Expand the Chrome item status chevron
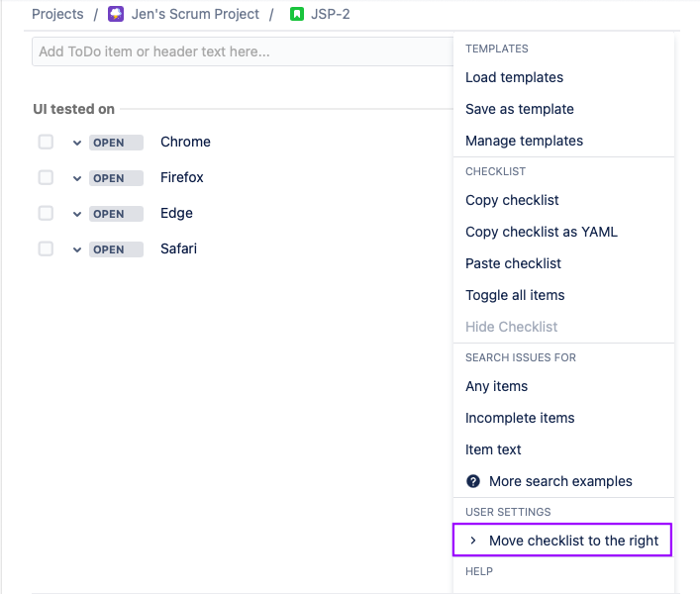 pos(76,143)
